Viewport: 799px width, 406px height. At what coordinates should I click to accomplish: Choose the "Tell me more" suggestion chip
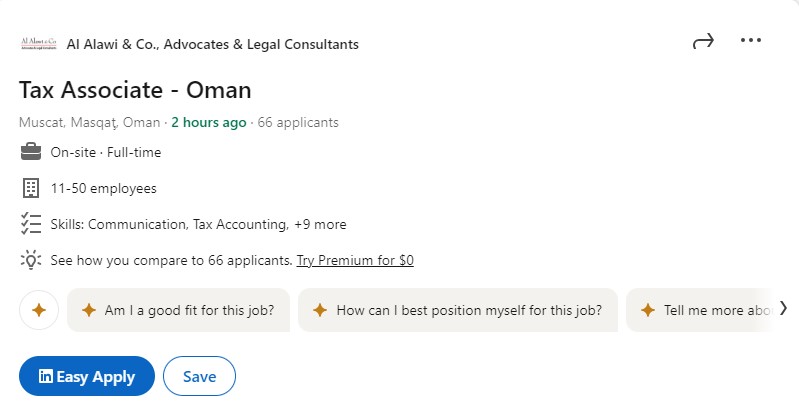tap(701, 310)
